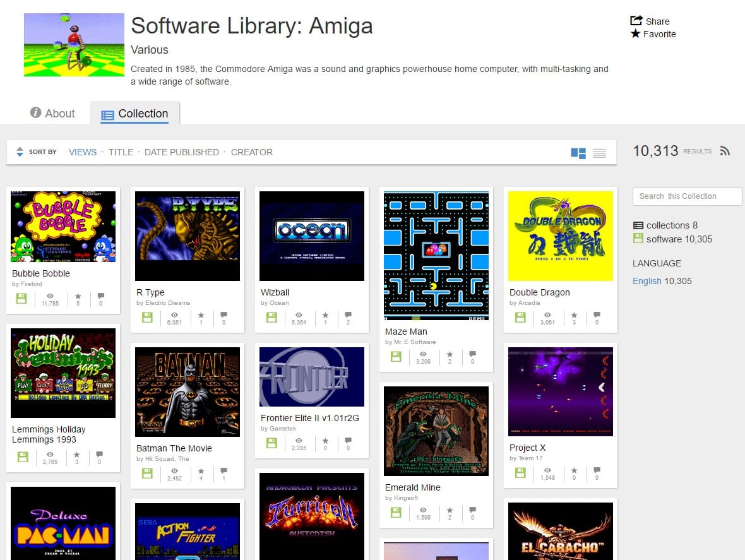Switch to the Collection tab
This screenshot has height=560, width=745.
coord(134,114)
